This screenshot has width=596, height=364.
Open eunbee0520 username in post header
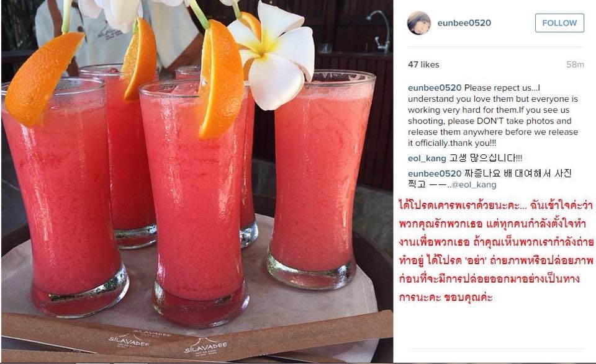[x=464, y=23]
